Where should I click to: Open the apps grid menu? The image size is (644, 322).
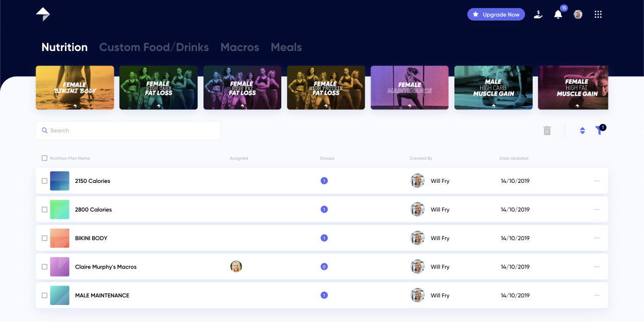tap(598, 14)
